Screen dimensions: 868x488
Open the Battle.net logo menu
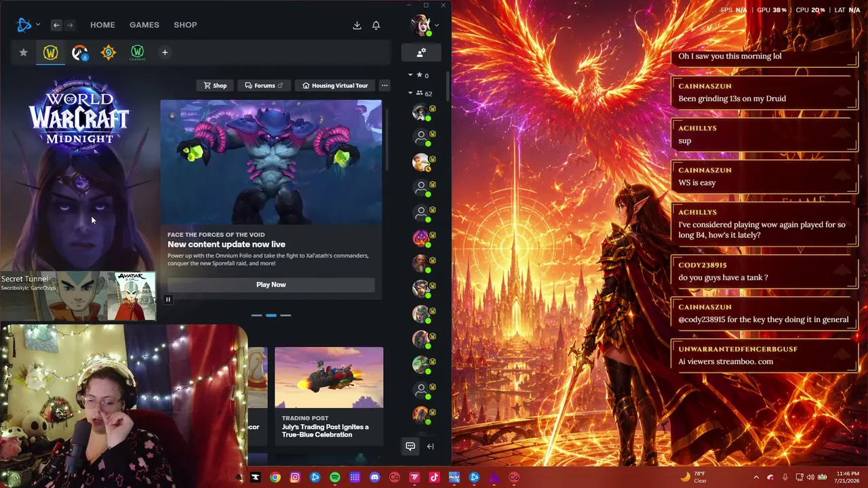coord(28,25)
